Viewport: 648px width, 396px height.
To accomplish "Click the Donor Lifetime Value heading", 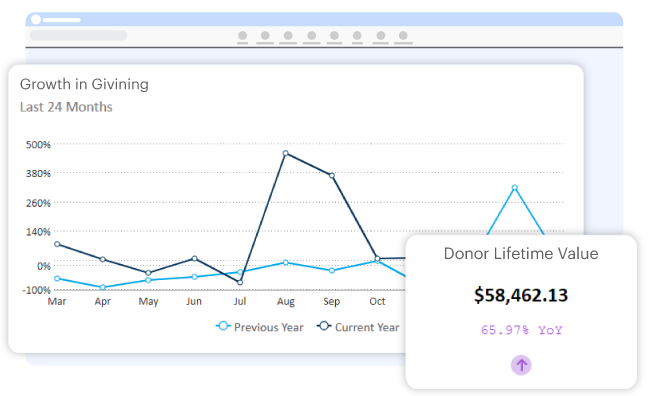I will [x=521, y=253].
